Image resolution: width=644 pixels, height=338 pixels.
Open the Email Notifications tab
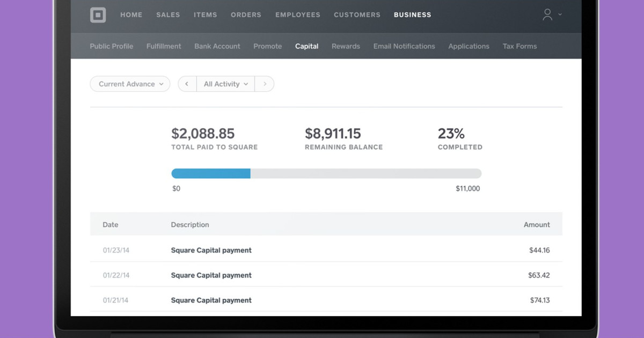pyautogui.click(x=404, y=46)
